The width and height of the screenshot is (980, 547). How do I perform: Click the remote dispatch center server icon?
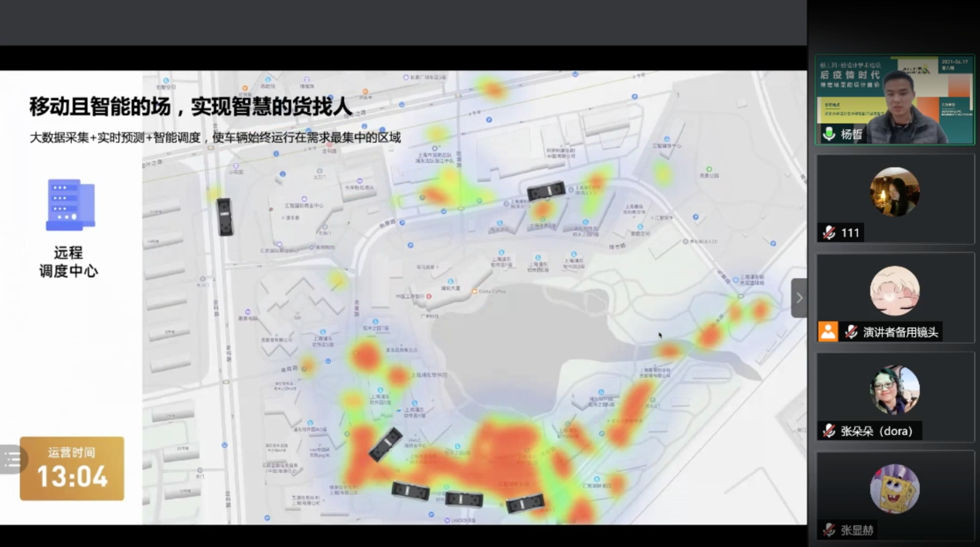[x=70, y=205]
